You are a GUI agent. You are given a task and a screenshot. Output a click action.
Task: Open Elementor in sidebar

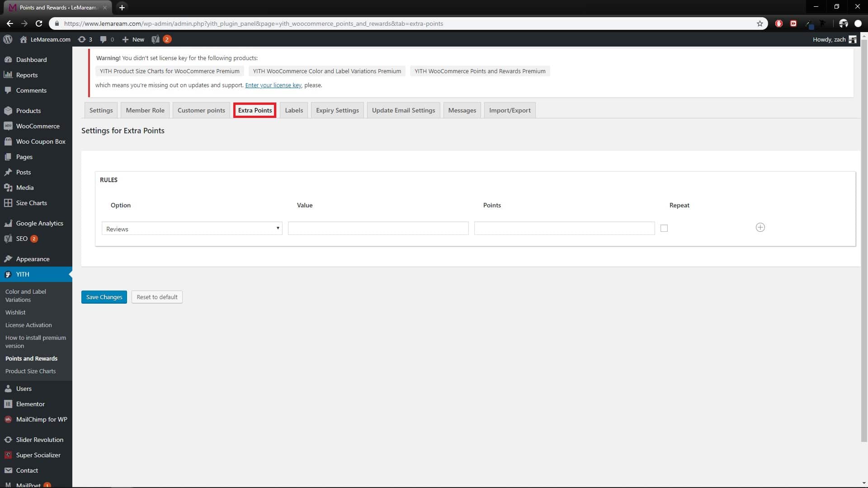pyautogui.click(x=36, y=404)
